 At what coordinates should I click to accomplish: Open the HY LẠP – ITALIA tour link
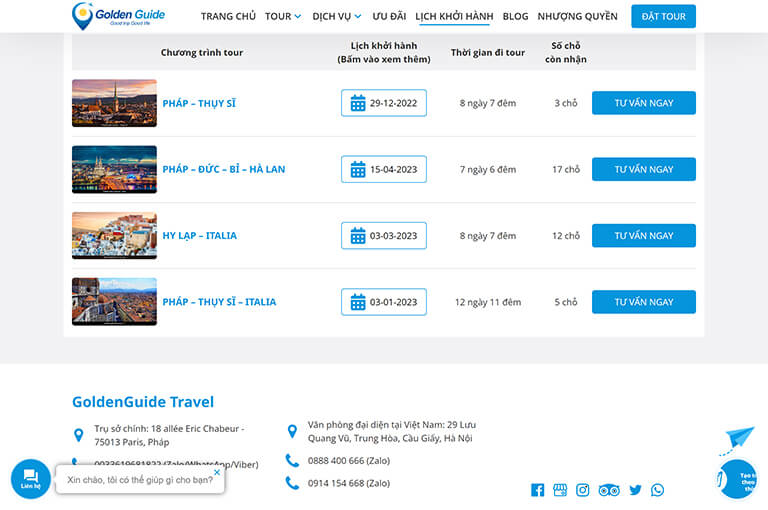point(199,236)
